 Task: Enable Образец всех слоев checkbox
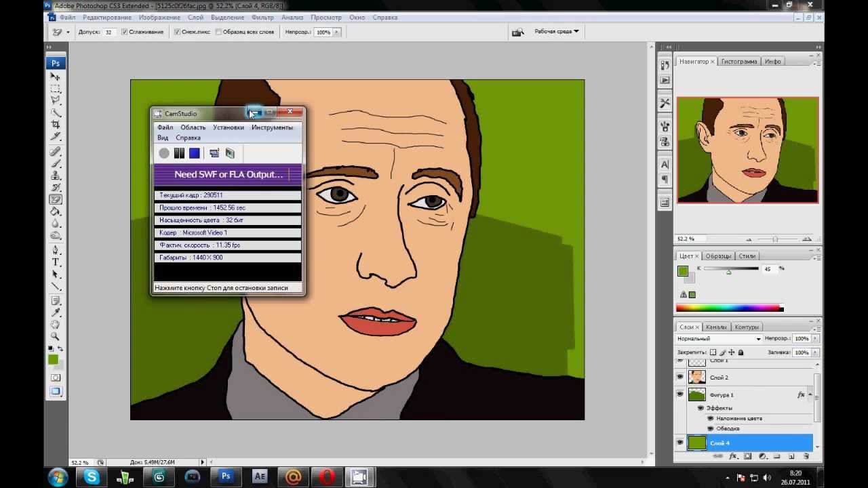pos(218,32)
